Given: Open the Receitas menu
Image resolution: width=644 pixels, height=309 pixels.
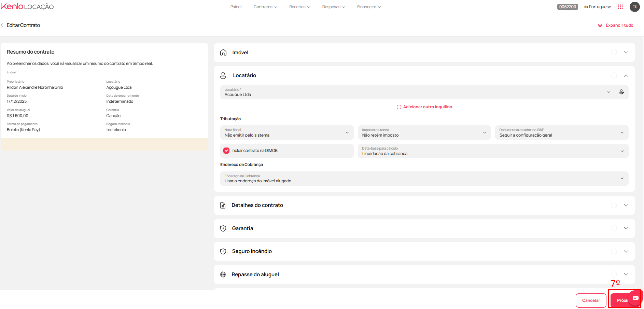Looking at the screenshot, I should [x=299, y=7].
